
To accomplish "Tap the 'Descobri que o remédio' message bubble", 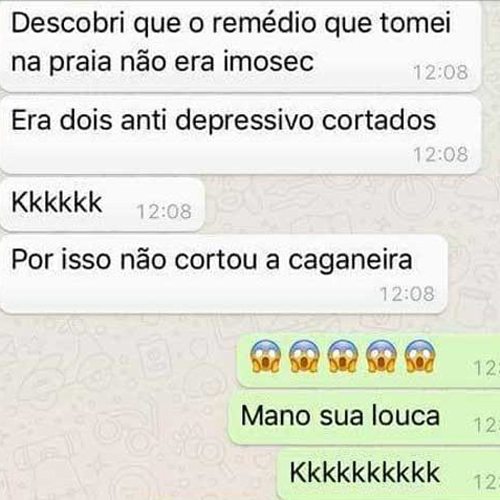I will point(241,46).
